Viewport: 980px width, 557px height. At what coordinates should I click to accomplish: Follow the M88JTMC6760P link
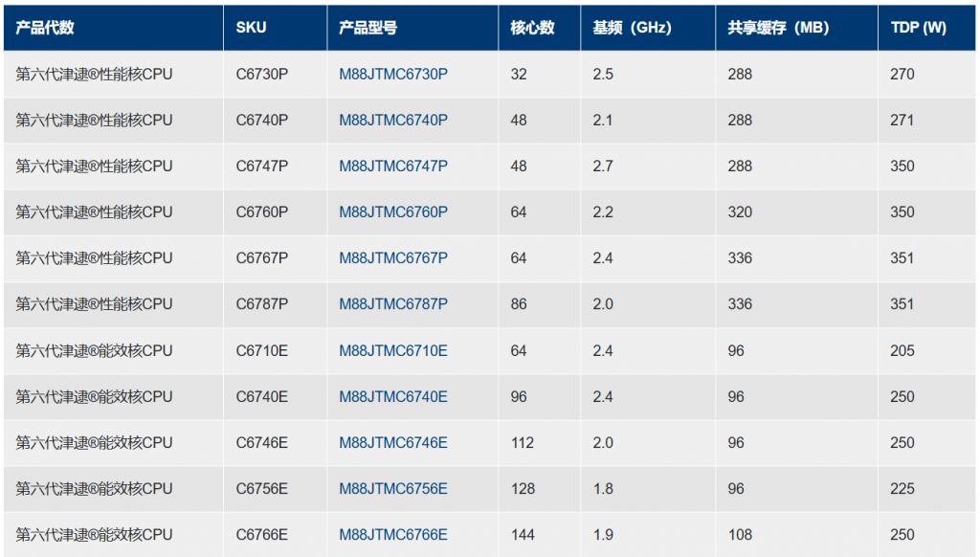coord(392,212)
